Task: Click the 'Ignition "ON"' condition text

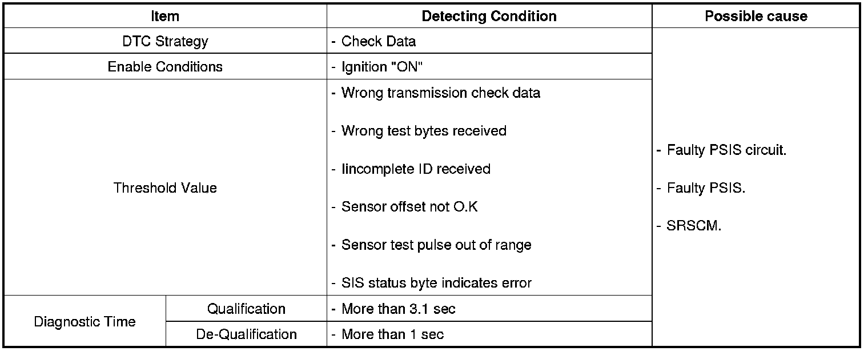Action: (x=382, y=67)
